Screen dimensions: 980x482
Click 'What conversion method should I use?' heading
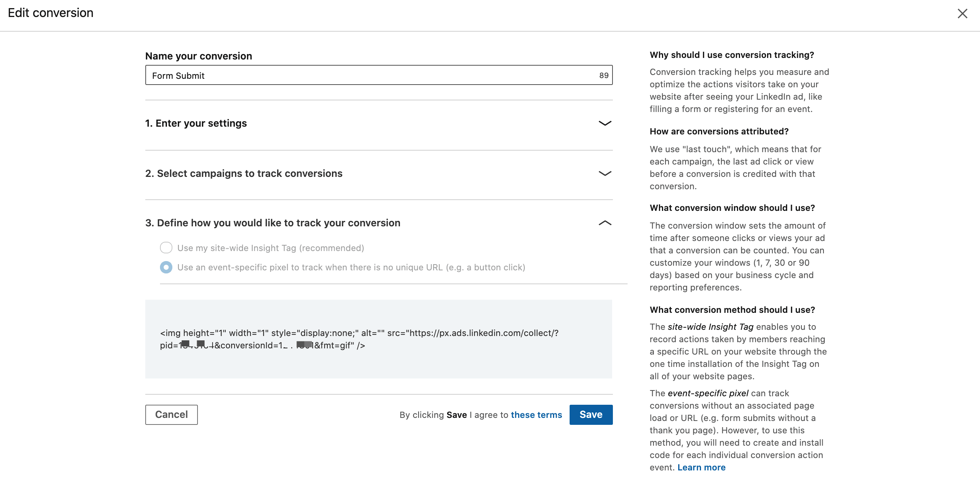(x=732, y=310)
